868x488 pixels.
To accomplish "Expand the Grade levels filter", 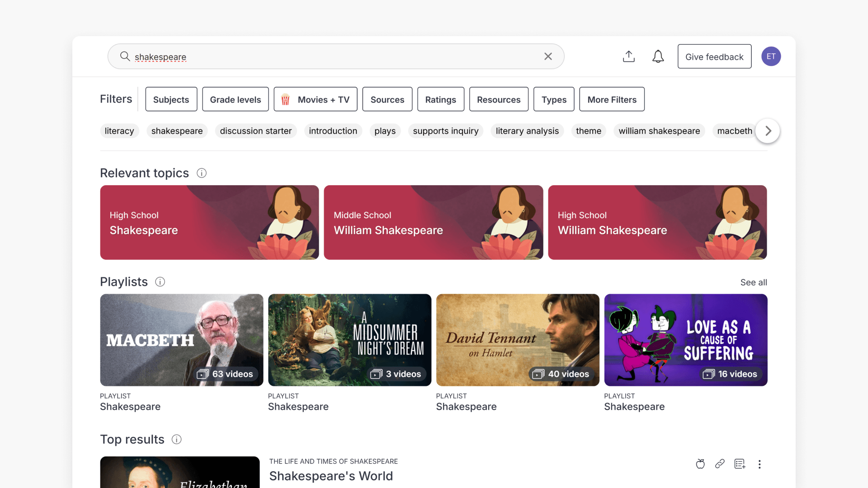I will click(235, 99).
